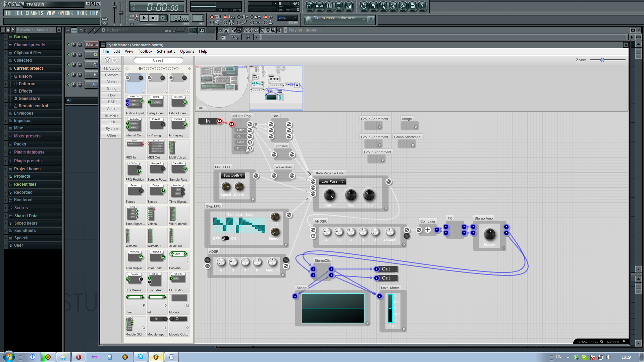This screenshot has width=644, height=362.
Task: Select the DSP toolbox category
Action: [x=111, y=102]
